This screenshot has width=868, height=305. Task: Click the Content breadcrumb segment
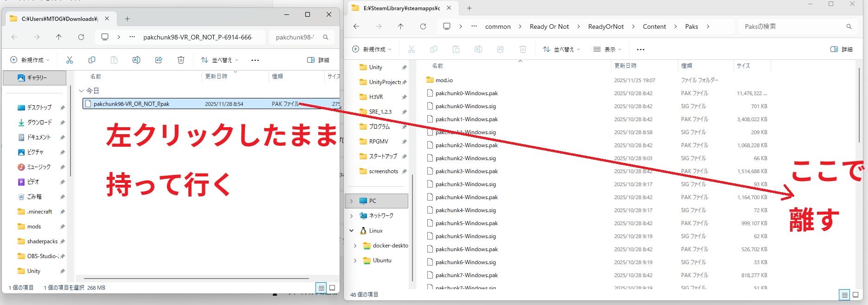654,26
